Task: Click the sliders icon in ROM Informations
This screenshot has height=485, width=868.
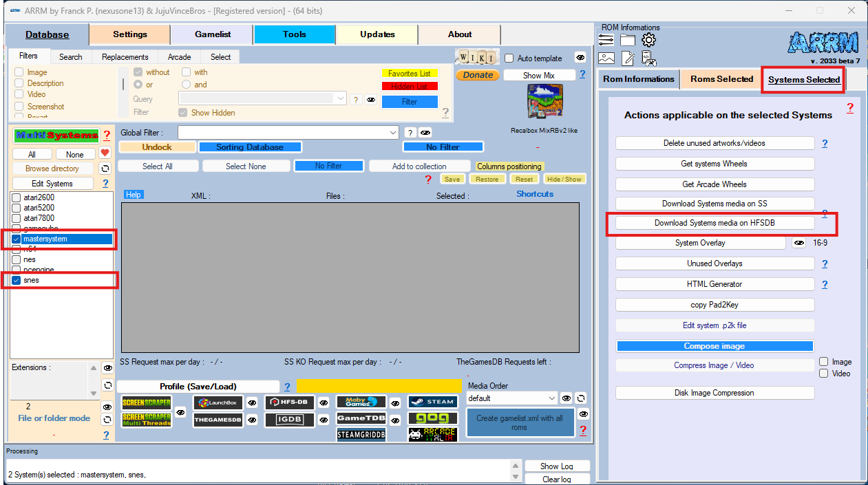Action: tap(606, 40)
